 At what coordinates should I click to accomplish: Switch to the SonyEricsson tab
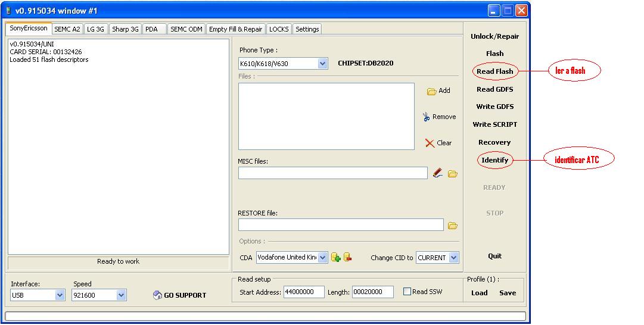click(x=29, y=29)
